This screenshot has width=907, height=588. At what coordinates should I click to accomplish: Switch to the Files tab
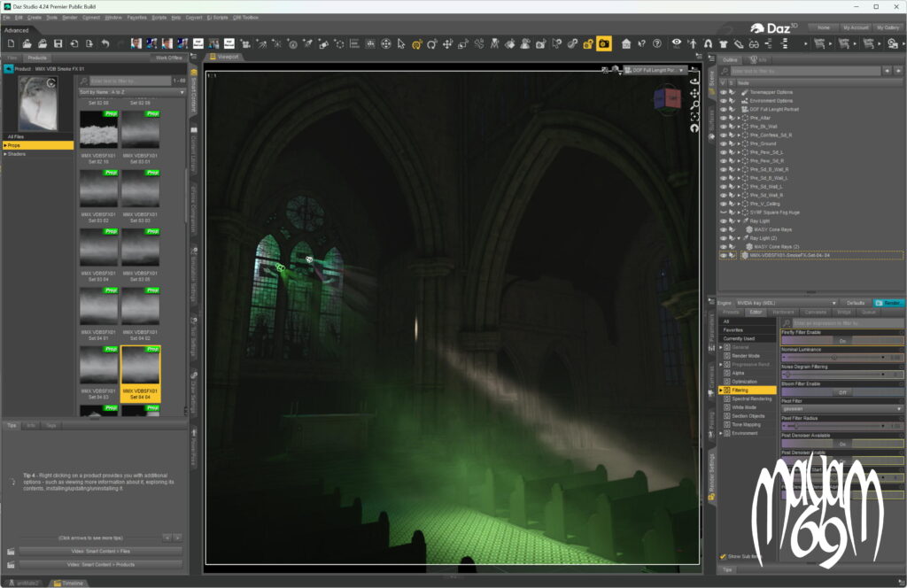point(12,58)
